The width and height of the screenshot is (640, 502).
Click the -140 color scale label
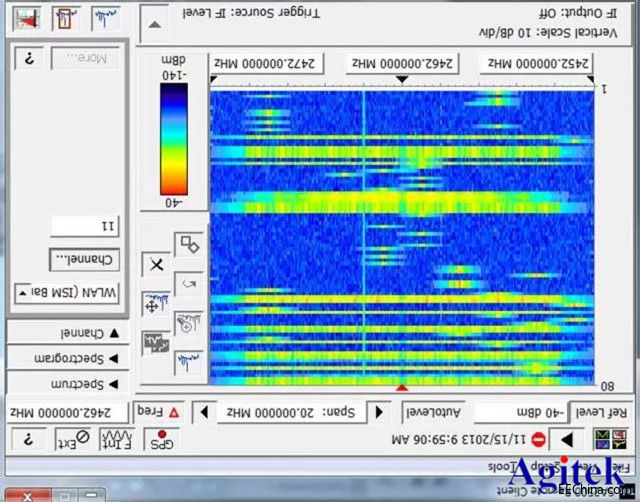coord(174,76)
